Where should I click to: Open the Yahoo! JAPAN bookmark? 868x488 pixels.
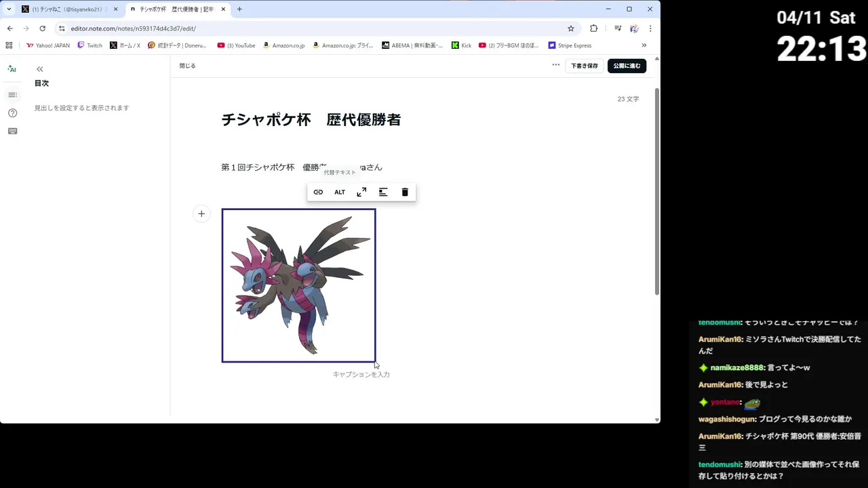click(47, 45)
